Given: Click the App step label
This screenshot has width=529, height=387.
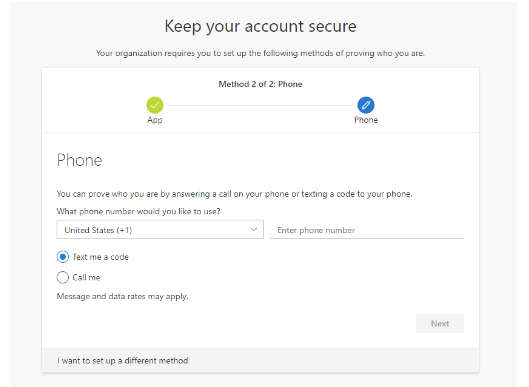Looking at the screenshot, I should point(155,120).
